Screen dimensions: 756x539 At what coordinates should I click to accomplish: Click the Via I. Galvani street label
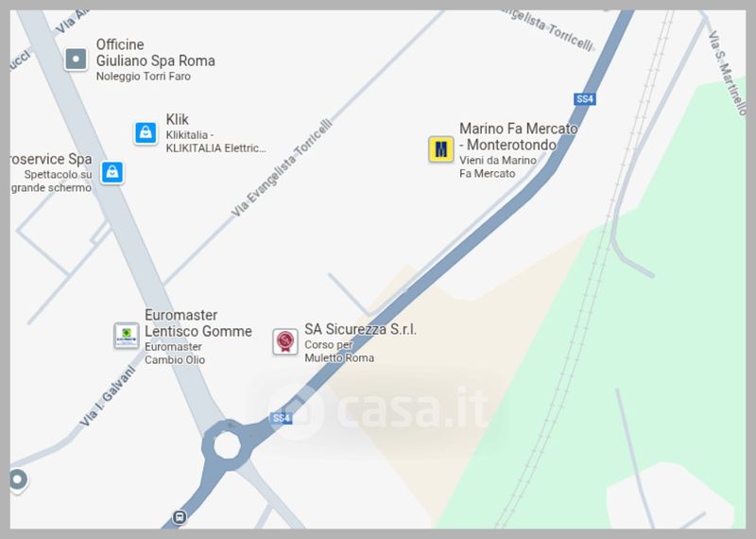pyautogui.click(x=107, y=397)
